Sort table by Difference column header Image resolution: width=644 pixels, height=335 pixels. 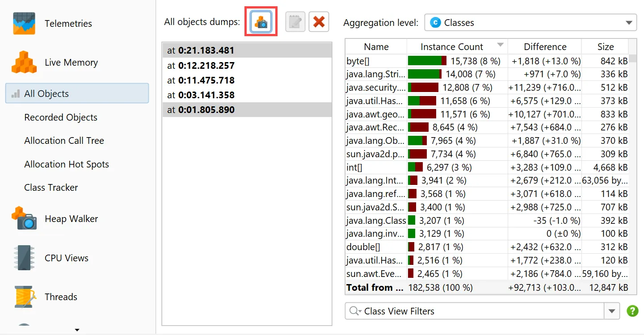coord(545,47)
